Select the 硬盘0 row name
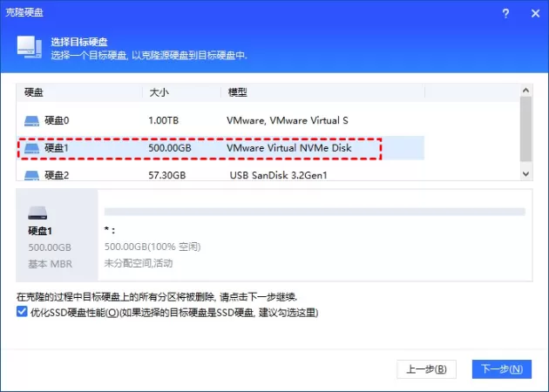Image resolution: width=549 pixels, height=392 pixels. [57, 121]
